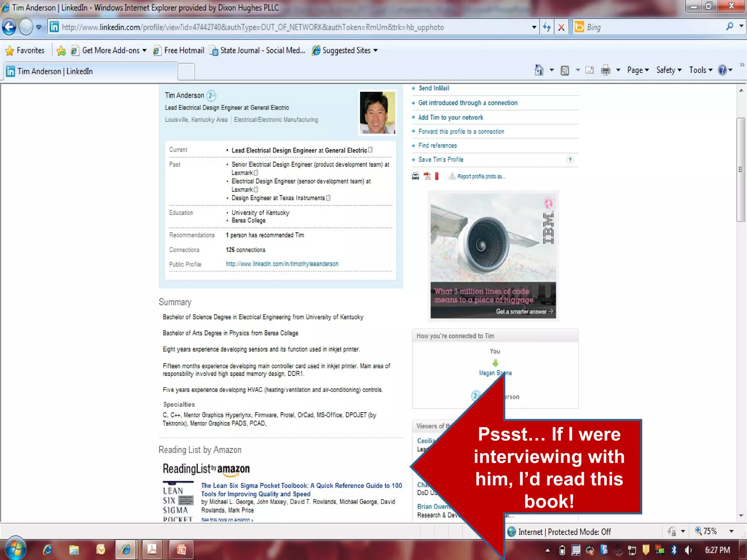Open the address bar history dropdown
Viewport: 747px width, 560px height.
pyautogui.click(x=534, y=27)
